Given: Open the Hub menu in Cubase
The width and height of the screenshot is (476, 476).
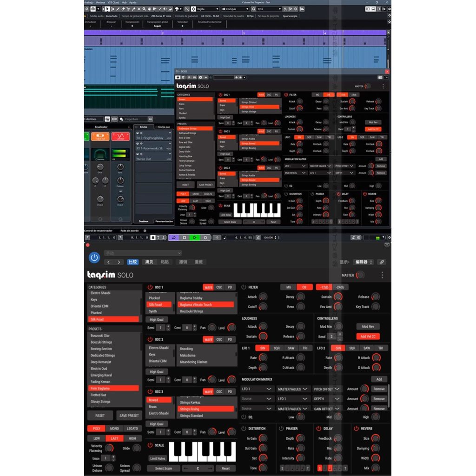Looking at the screenshot, I should click(x=124, y=2).
